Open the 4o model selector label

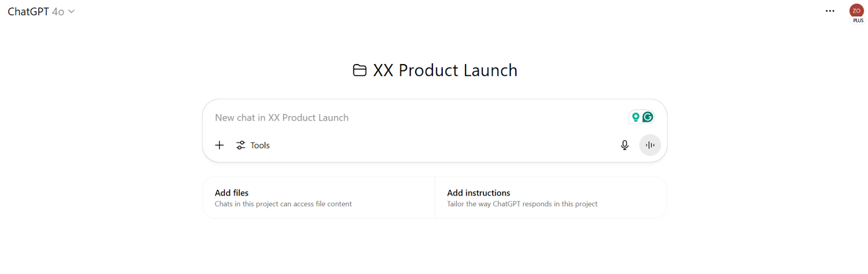(58, 11)
